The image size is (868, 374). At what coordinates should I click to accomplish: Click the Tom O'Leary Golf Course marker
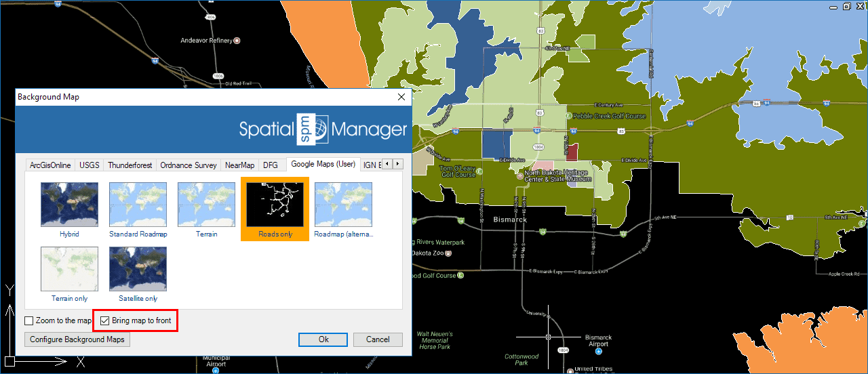(x=479, y=171)
